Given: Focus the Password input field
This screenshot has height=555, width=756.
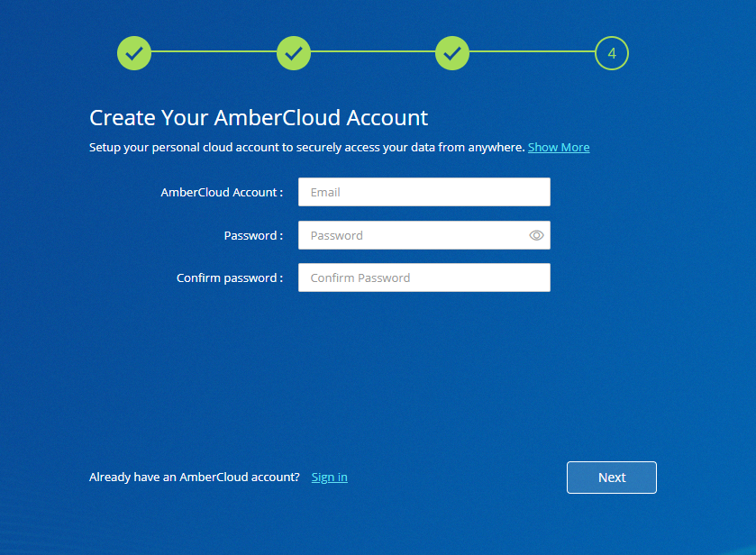Looking at the screenshot, I should [x=424, y=235].
